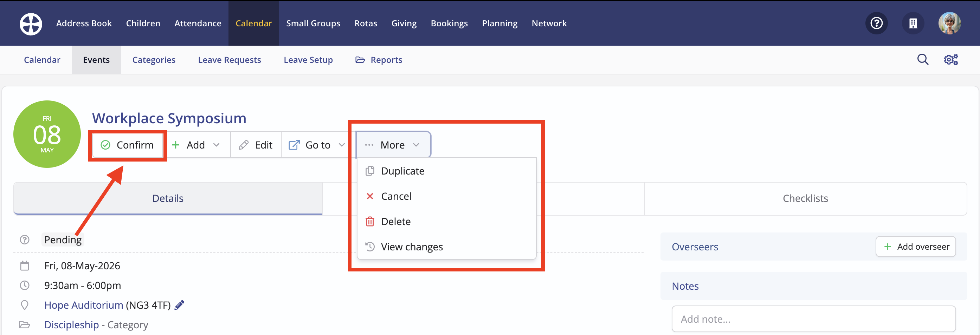Switch to the Calendar sub-tab
Image resolution: width=980 pixels, height=335 pixels.
pos(42,60)
